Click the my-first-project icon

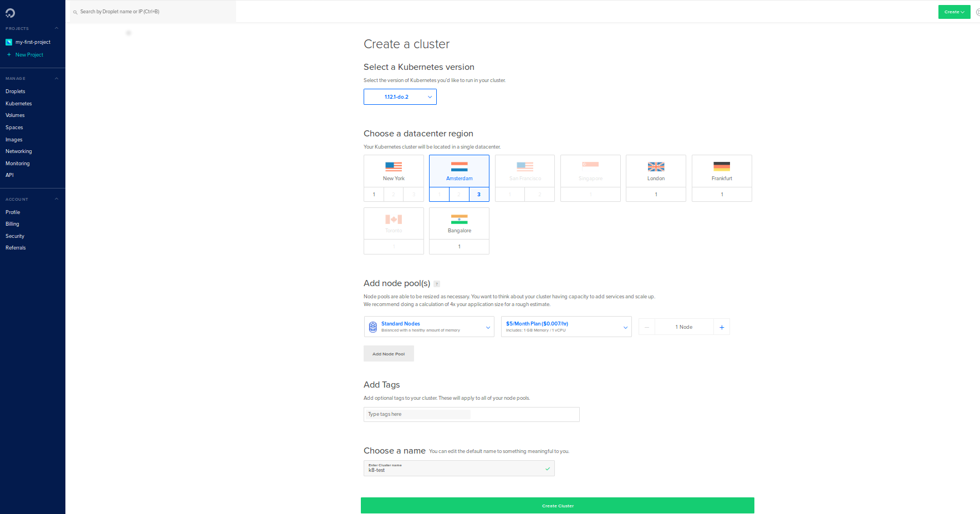9,42
